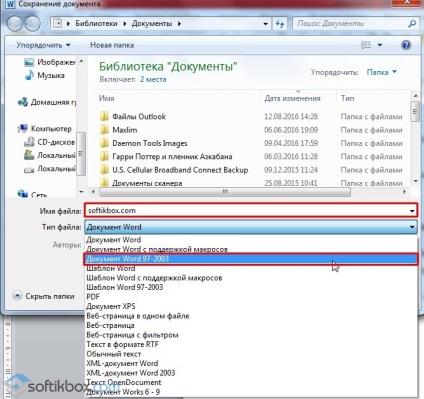The image size is (424, 399).
Task: Expand the Имя файла dropdown arrow
Action: [412, 211]
